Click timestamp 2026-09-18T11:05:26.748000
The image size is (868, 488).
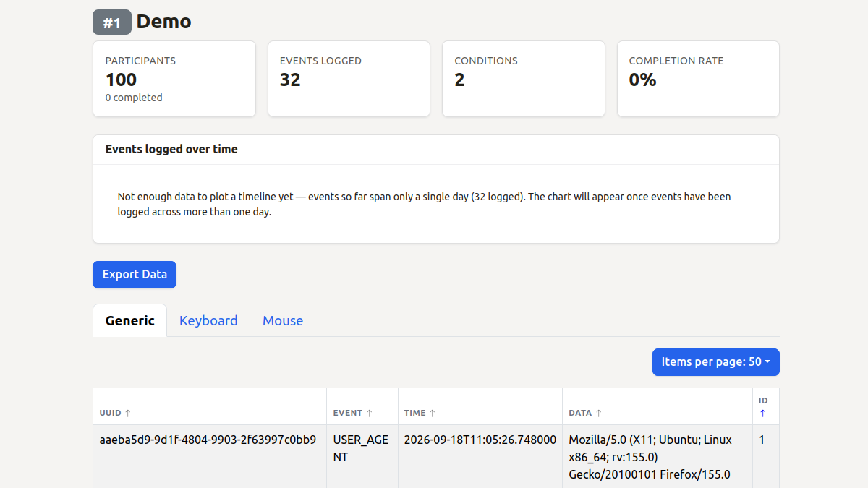tap(480, 439)
